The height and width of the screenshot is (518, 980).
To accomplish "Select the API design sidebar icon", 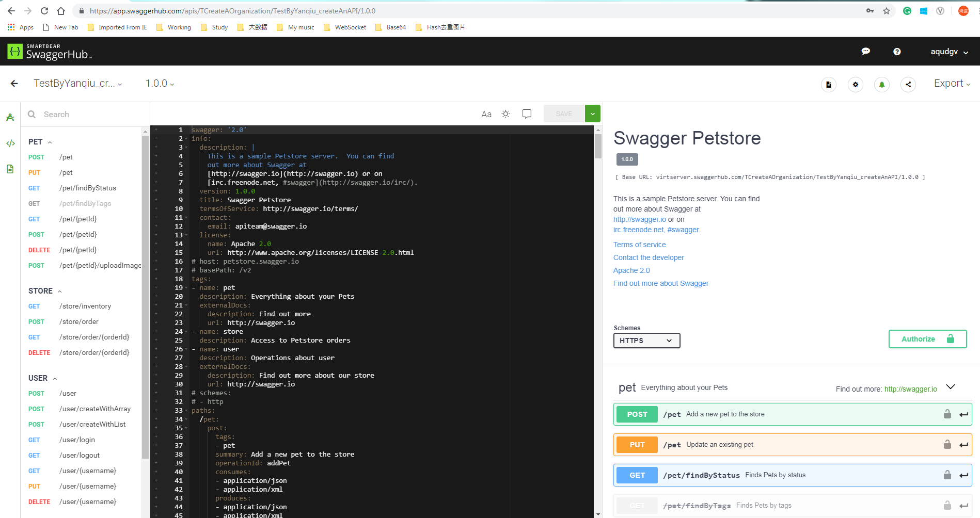I will click(x=10, y=117).
